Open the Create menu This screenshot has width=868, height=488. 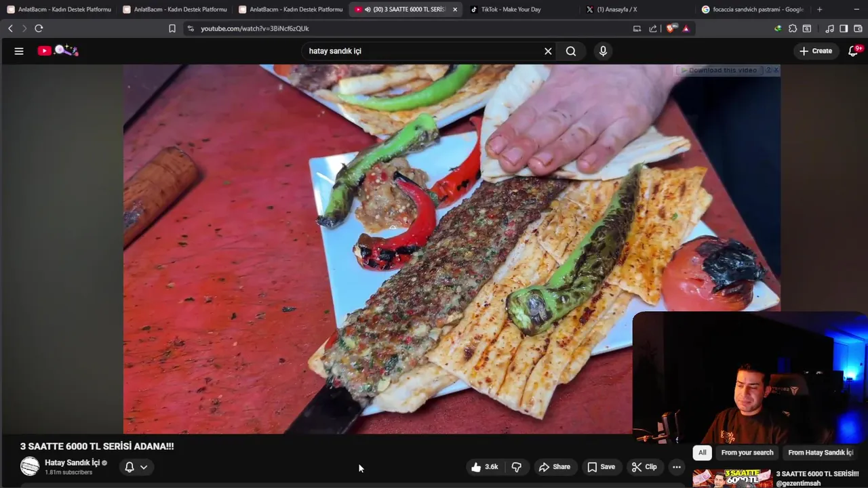815,51
